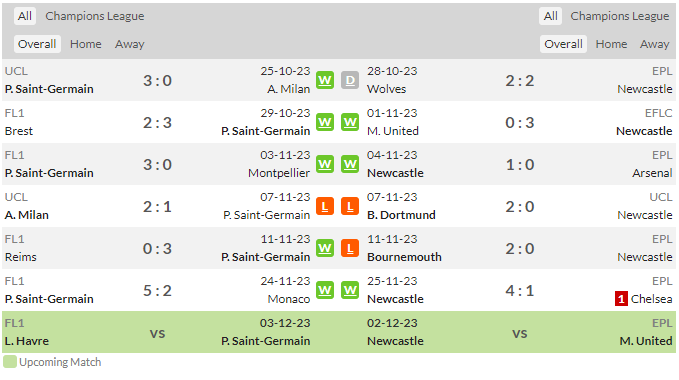
Task: Switch left panel to Away matches
Action: pos(129,44)
